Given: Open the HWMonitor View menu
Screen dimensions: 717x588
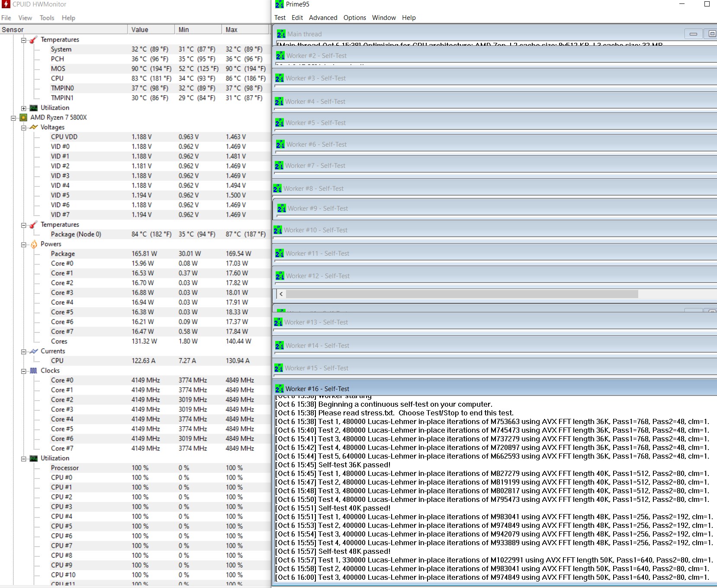Looking at the screenshot, I should click(x=25, y=18).
